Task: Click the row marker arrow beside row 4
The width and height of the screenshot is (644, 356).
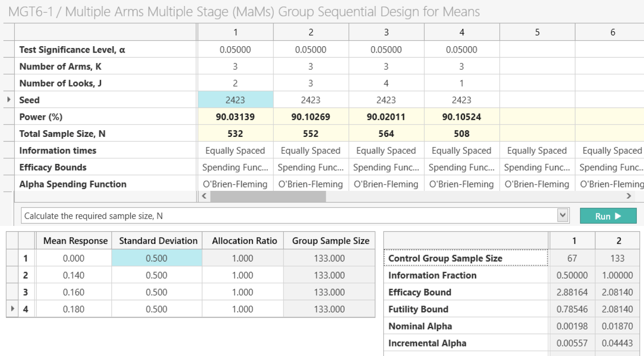Action: point(13,309)
